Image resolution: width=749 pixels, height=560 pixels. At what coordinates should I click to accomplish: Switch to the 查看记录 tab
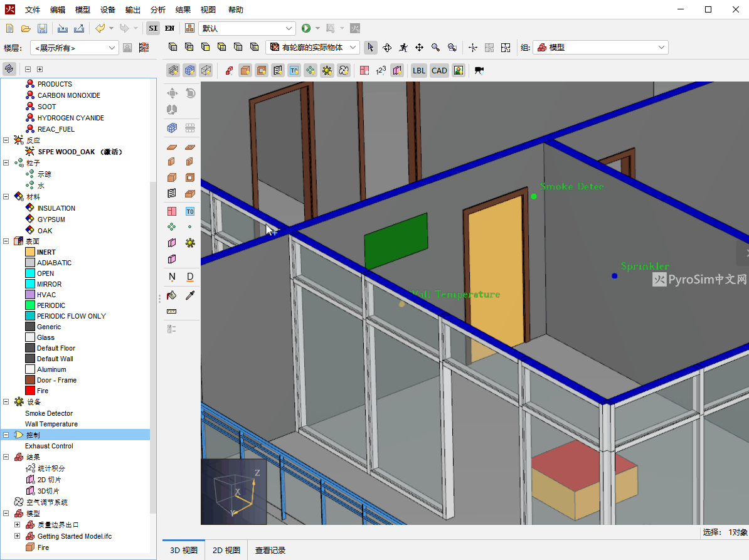point(270,551)
